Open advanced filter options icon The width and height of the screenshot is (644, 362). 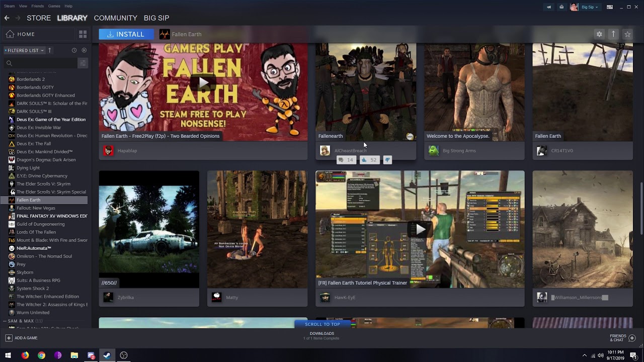coord(83,63)
